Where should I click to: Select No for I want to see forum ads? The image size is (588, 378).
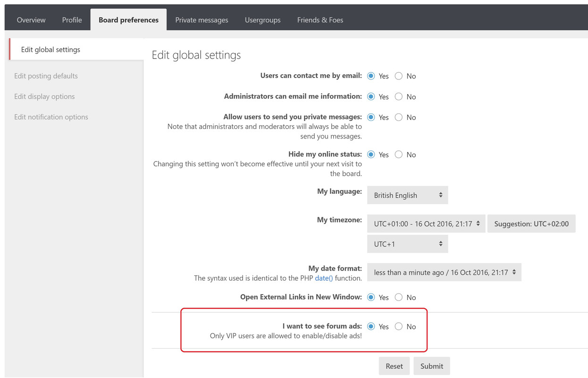coord(399,326)
